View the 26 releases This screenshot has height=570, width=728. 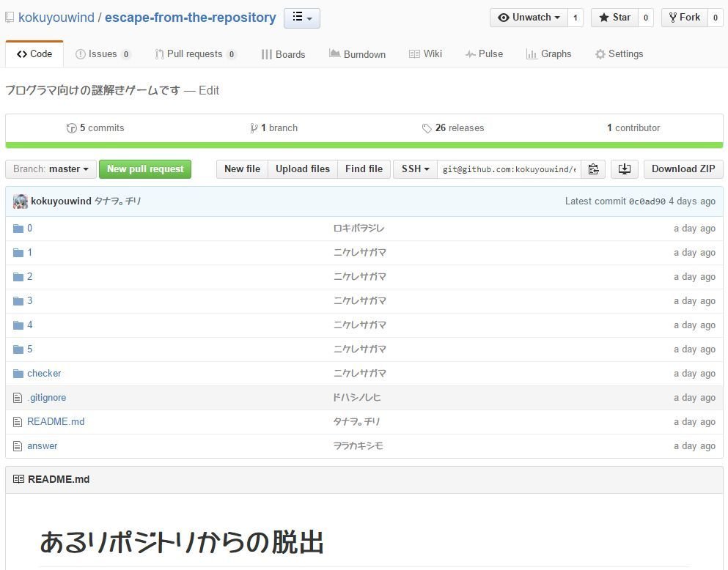453,128
